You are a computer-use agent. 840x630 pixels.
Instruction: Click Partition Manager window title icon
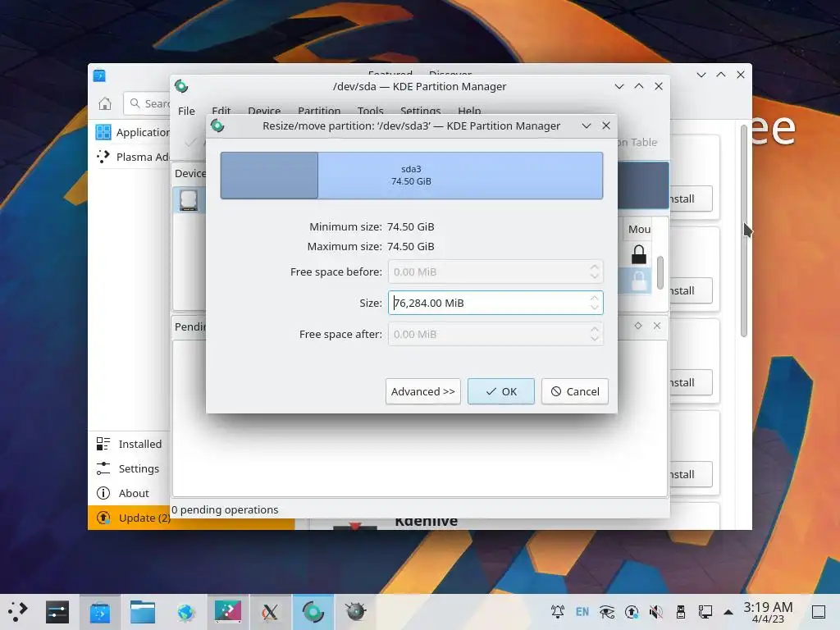click(181, 86)
